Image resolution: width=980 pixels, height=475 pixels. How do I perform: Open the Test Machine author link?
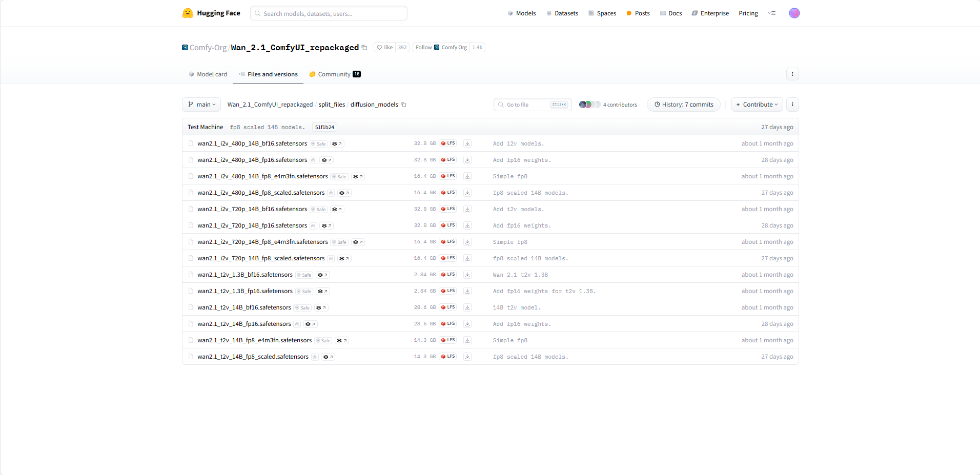(x=205, y=127)
